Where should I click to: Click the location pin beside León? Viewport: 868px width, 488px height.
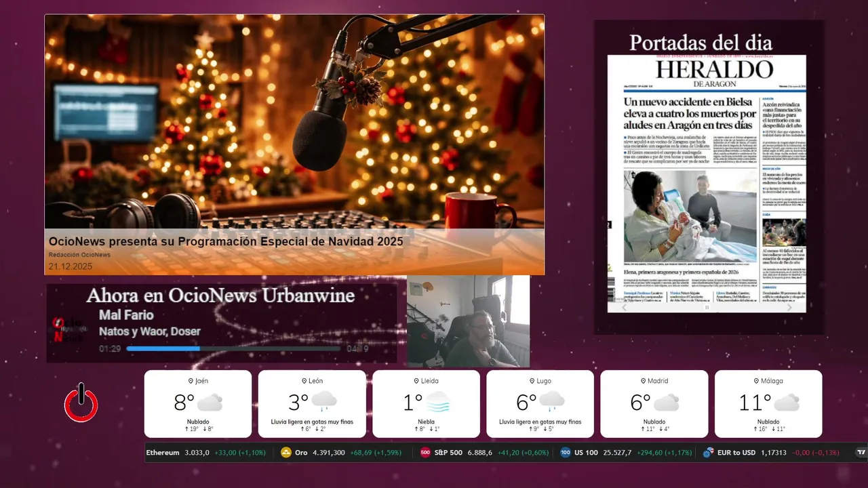(304, 381)
